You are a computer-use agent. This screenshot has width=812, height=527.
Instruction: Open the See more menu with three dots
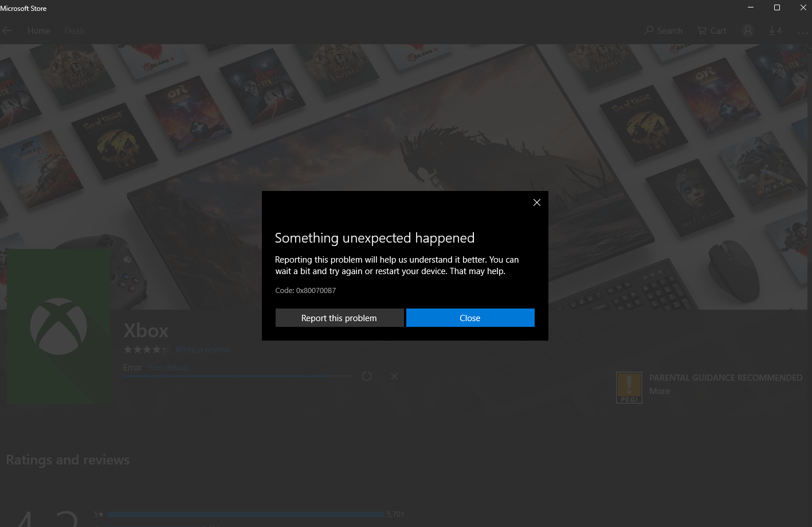802,33
